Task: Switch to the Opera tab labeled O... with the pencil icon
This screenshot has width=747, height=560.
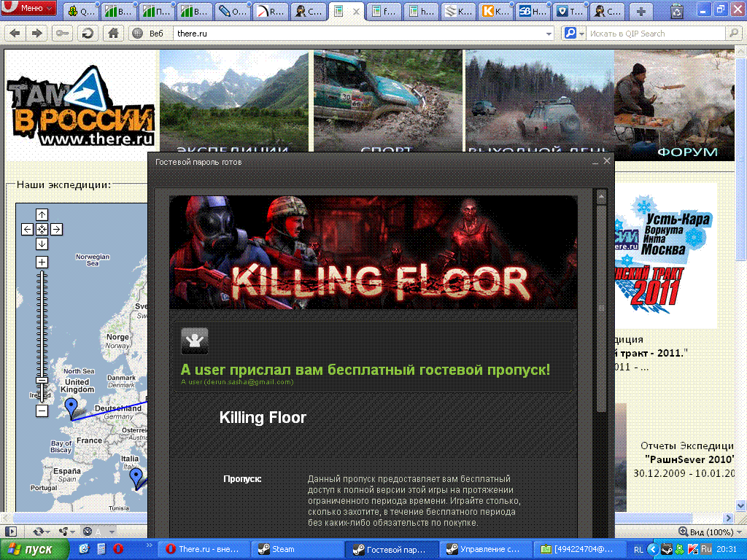Action: coord(233,12)
